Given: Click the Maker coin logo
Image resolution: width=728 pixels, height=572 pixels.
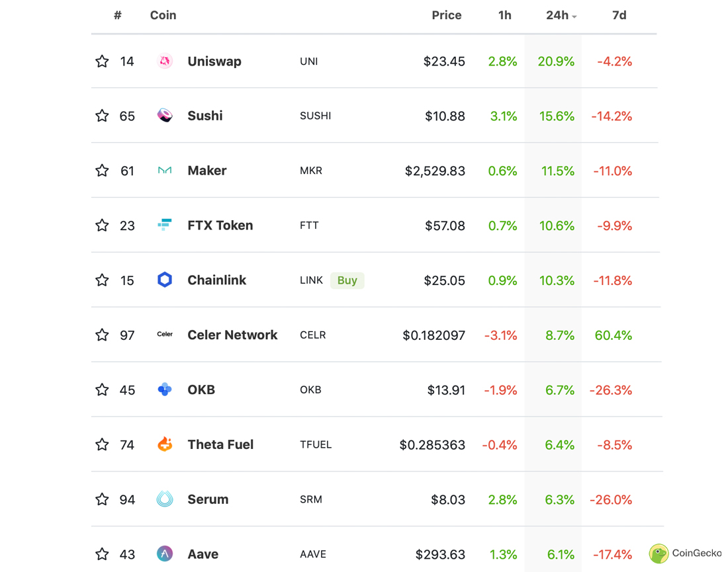Looking at the screenshot, I should pyautogui.click(x=165, y=171).
